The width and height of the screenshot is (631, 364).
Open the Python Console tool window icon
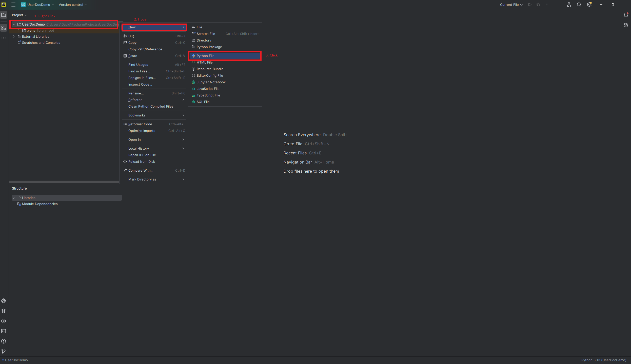[x=4, y=301]
